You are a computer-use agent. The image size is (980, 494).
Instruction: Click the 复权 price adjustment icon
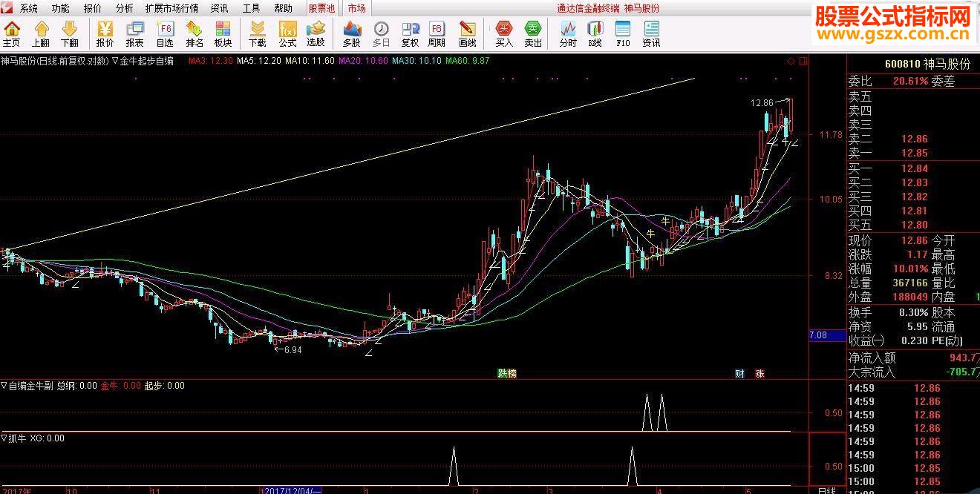[x=410, y=34]
